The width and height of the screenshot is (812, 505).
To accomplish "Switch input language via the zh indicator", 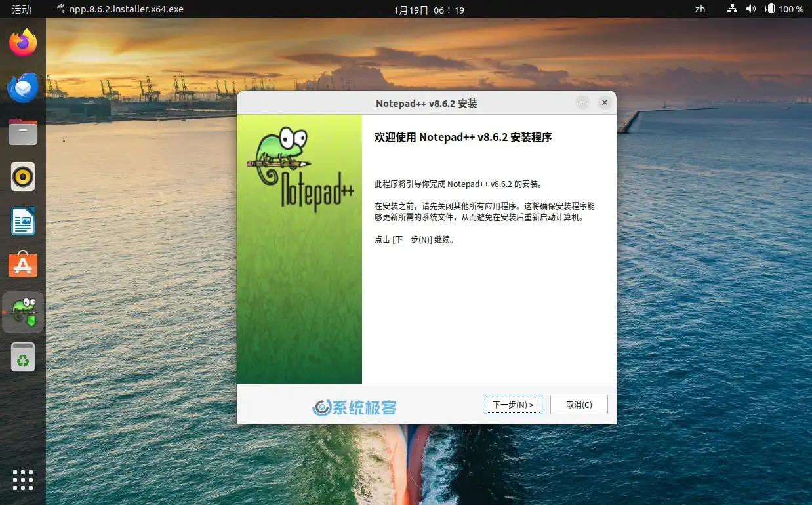I will tap(700, 9).
